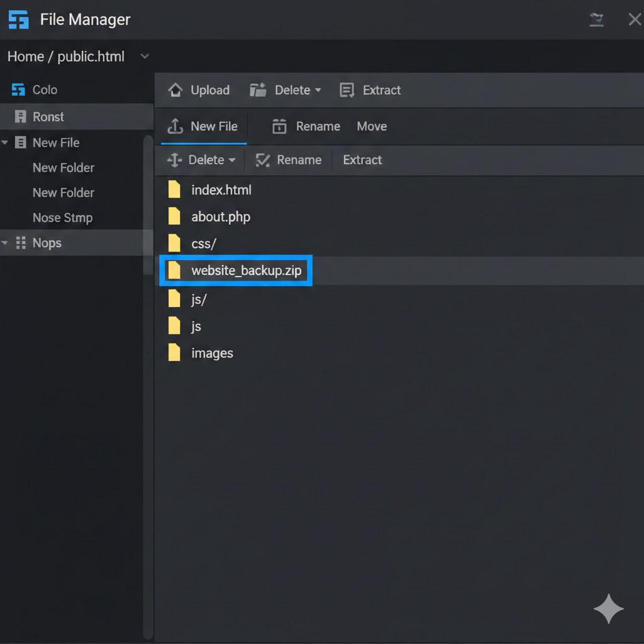Open the images folder
The height and width of the screenshot is (644, 644).
coord(212,353)
